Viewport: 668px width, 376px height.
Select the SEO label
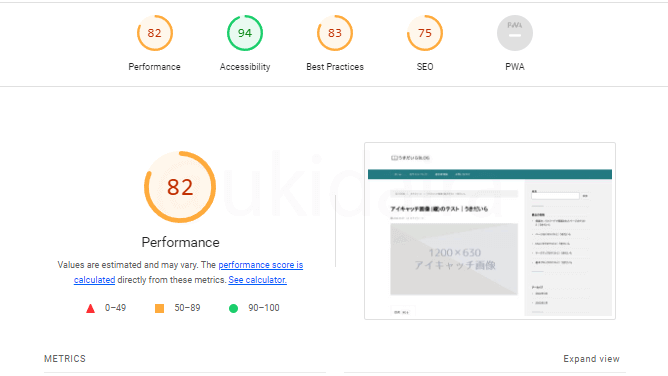click(x=425, y=67)
